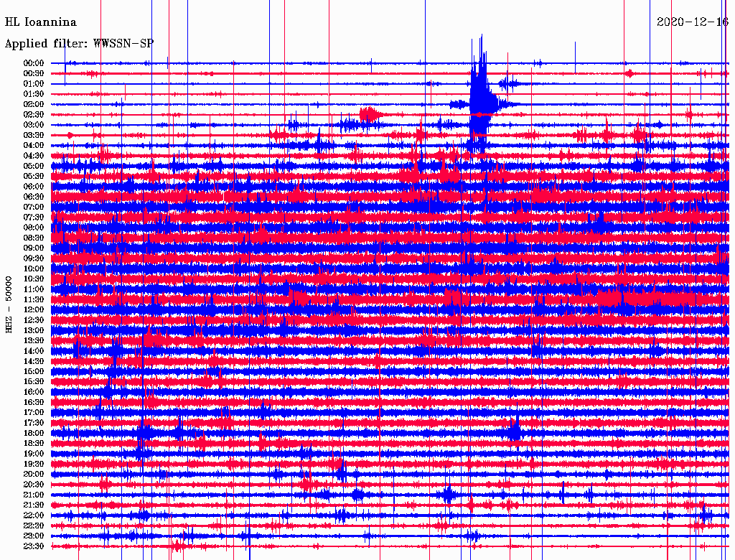Select the 16:30 time row label
This screenshot has height=560, width=735.
click(34, 403)
